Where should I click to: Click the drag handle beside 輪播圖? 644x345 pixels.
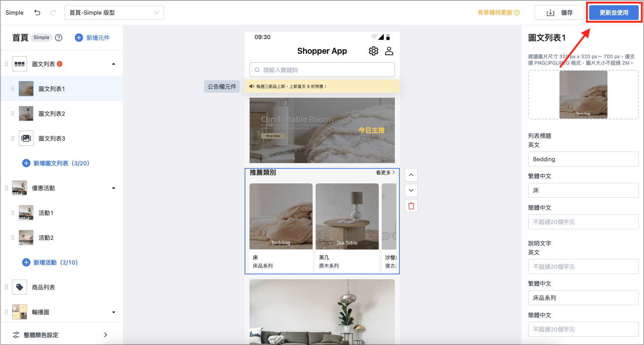point(6,312)
